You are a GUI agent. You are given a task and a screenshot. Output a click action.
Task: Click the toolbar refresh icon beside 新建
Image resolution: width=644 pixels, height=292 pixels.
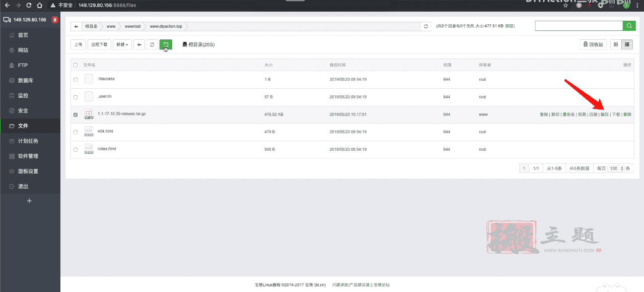tap(152, 44)
